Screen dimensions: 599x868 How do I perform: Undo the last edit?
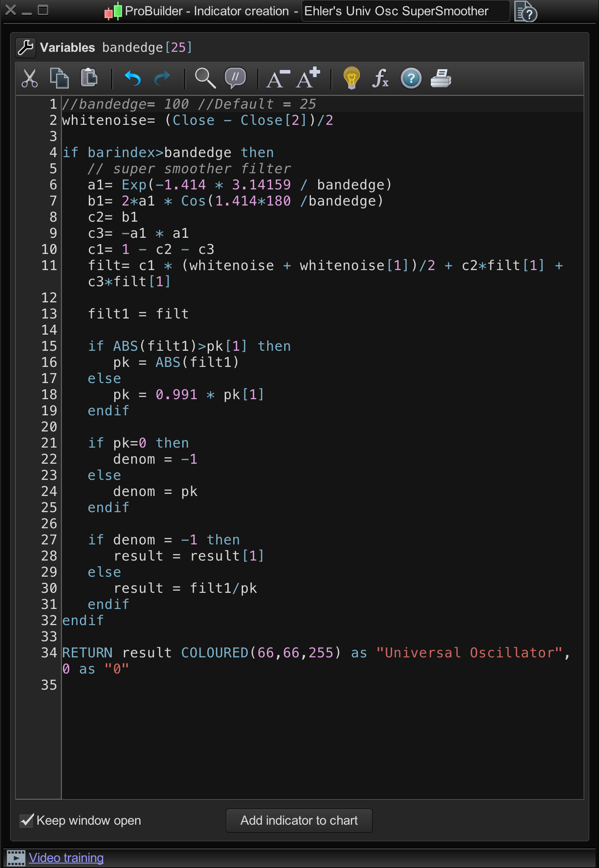pyautogui.click(x=133, y=79)
